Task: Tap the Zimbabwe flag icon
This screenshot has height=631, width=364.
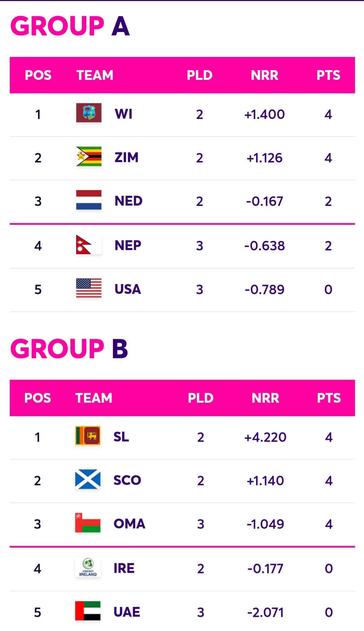Action: pyautogui.click(x=89, y=156)
